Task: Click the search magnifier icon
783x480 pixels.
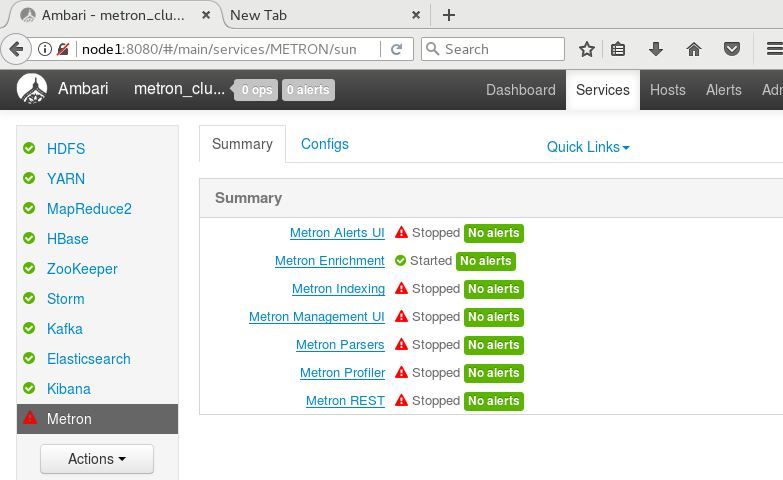Action: click(x=432, y=49)
